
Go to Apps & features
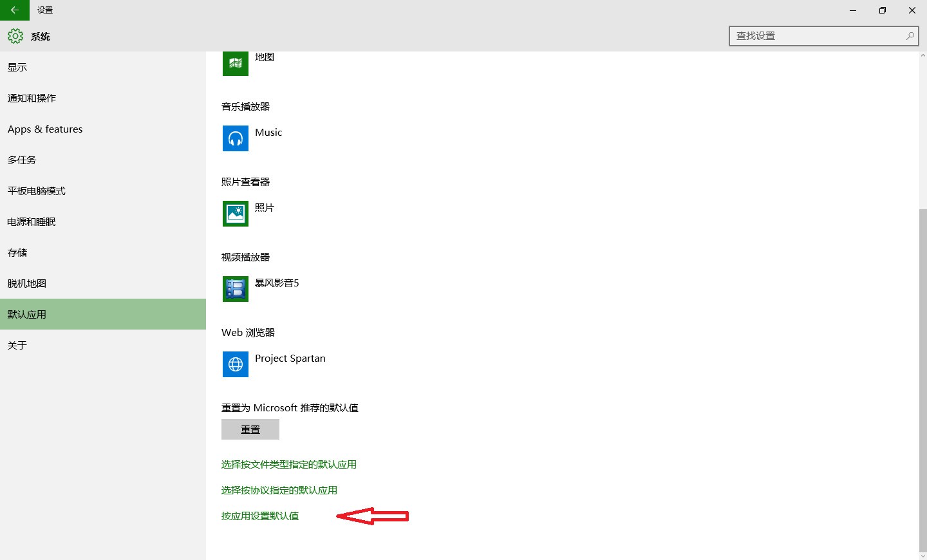pyautogui.click(x=103, y=129)
